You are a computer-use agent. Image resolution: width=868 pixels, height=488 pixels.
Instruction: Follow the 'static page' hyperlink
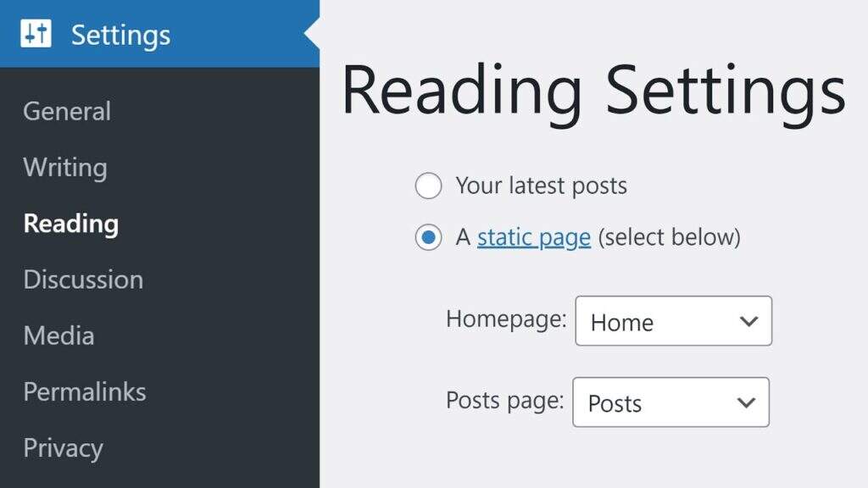(x=534, y=237)
